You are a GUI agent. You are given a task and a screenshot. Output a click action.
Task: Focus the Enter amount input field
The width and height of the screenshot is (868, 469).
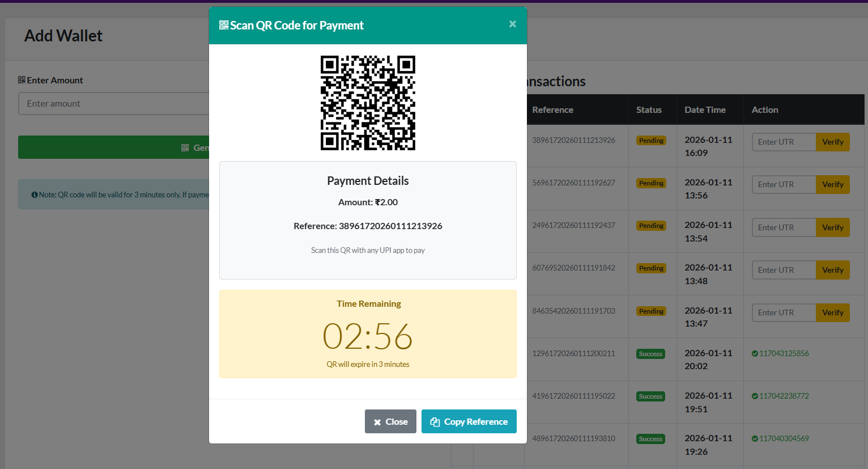114,104
